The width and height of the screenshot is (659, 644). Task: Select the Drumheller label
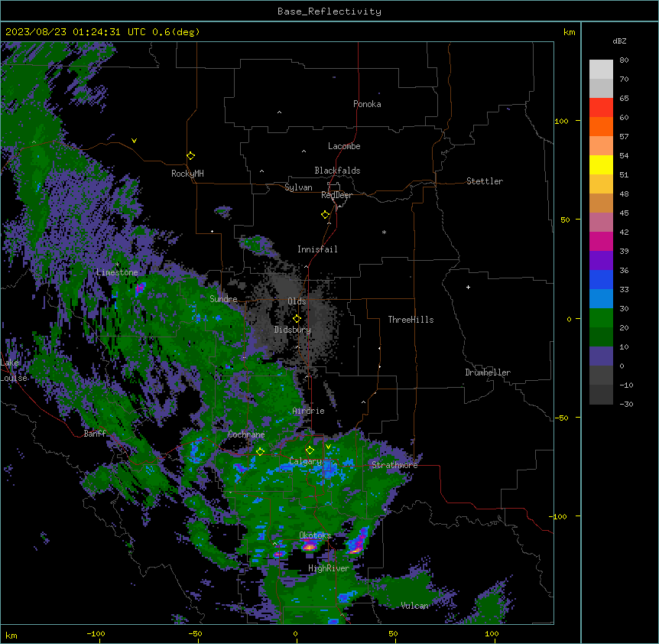pyautogui.click(x=488, y=372)
